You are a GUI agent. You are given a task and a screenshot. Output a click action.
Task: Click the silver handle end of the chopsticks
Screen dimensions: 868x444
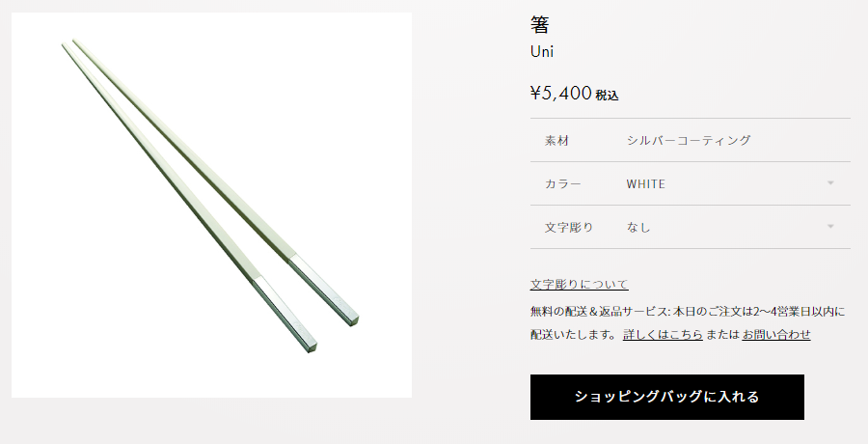(x=305, y=302)
